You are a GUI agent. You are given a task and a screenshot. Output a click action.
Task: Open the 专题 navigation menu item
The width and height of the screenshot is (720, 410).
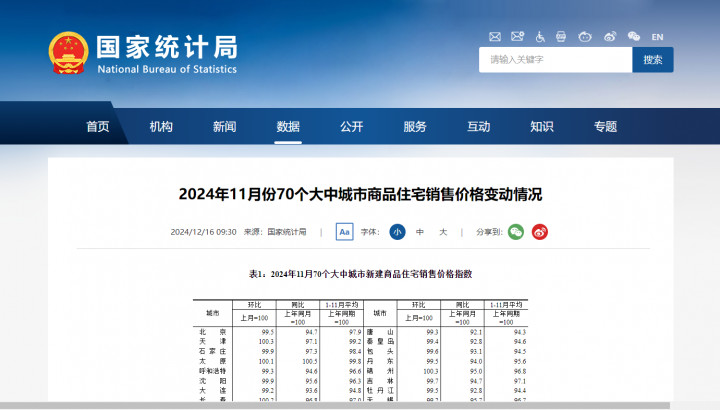tap(605, 127)
